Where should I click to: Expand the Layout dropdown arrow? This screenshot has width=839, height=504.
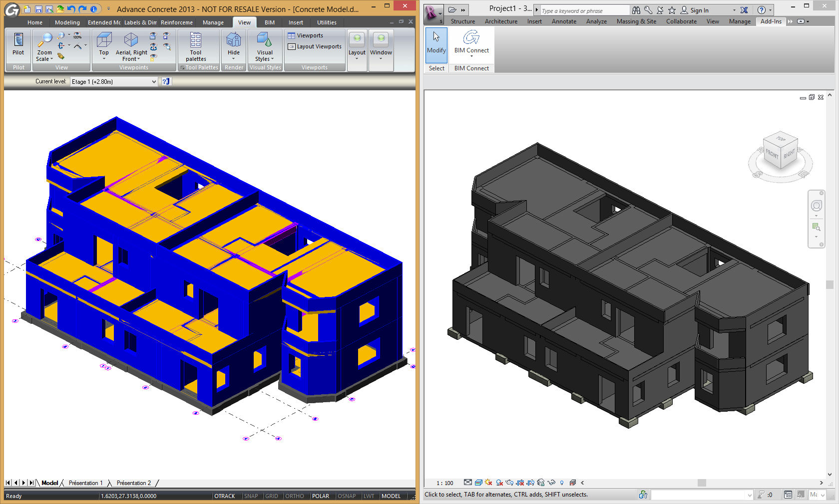[357, 58]
